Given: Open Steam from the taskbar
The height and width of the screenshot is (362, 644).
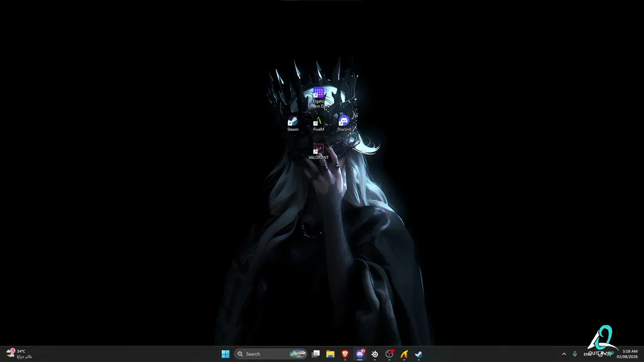Looking at the screenshot, I should pos(419,354).
